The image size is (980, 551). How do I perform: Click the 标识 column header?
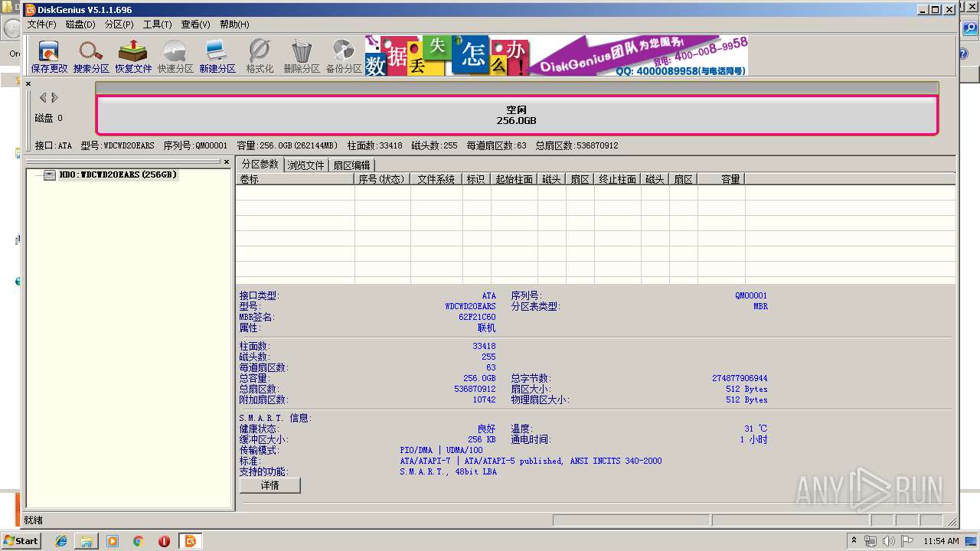[476, 179]
